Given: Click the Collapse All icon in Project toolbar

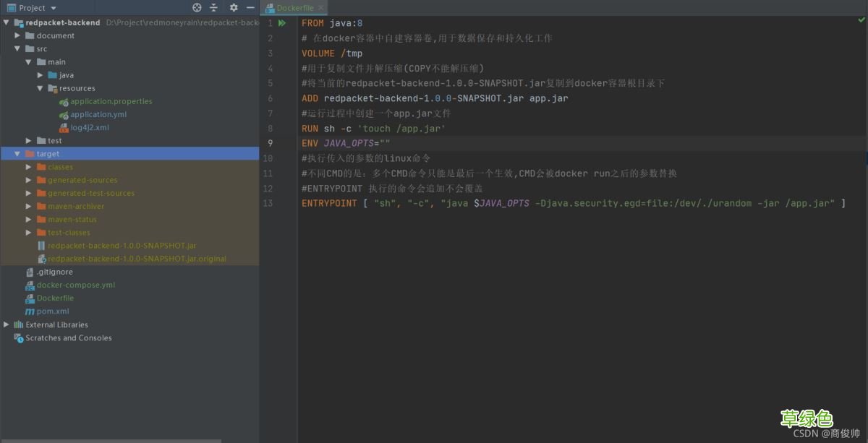Looking at the screenshot, I should [x=214, y=7].
